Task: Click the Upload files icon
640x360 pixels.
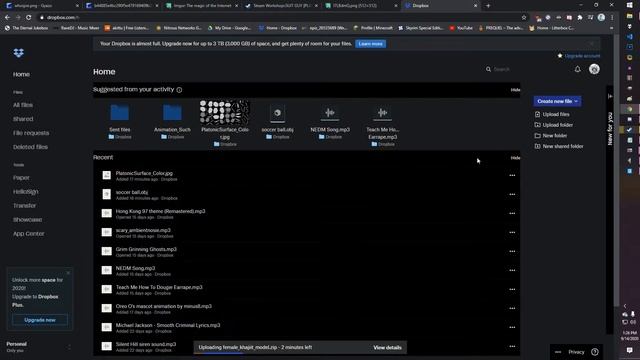Action: (x=537, y=114)
